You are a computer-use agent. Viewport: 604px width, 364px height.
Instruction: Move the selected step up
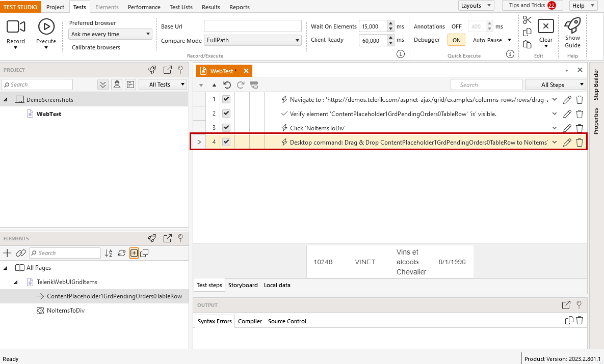[x=214, y=85]
